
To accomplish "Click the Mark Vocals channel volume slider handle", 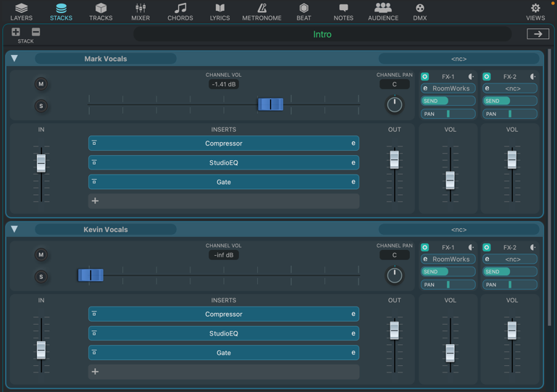I will pos(271,105).
